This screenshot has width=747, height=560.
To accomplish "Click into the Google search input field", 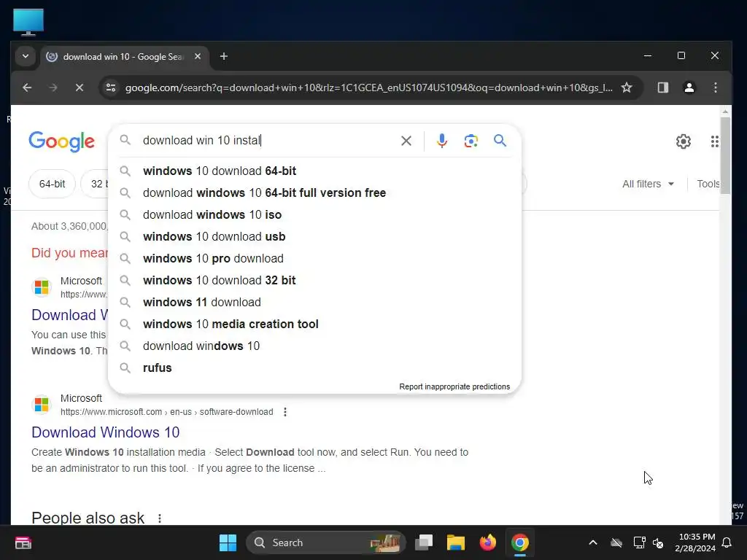I will click(x=268, y=141).
